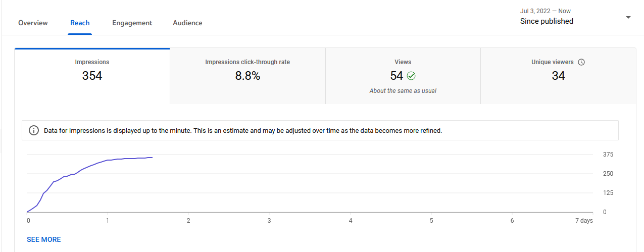Select the Reach tab
This screenshot has width=644, height=252.
pyautogui.click(x=80, y=23)
